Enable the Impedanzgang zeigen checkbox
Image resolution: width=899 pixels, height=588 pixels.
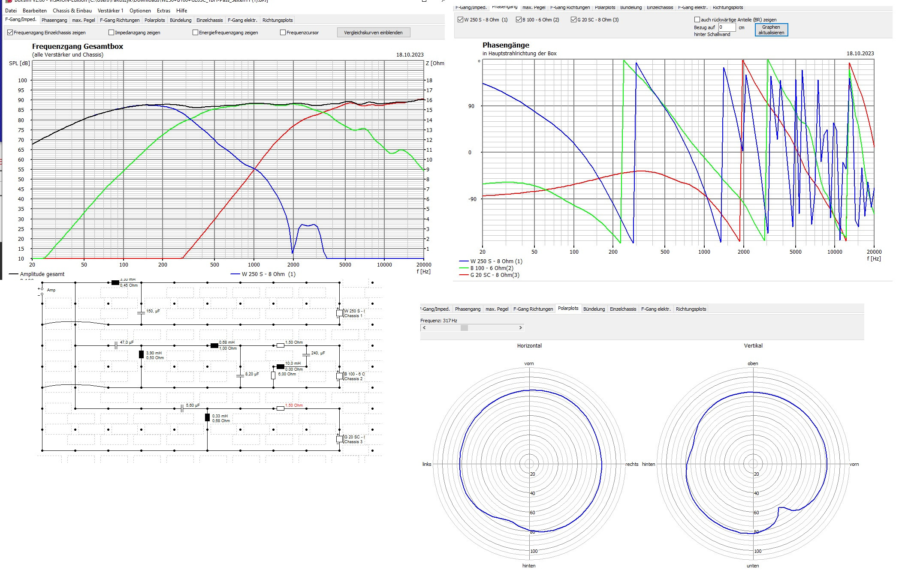pyautogui.click(x=112, y=33)
